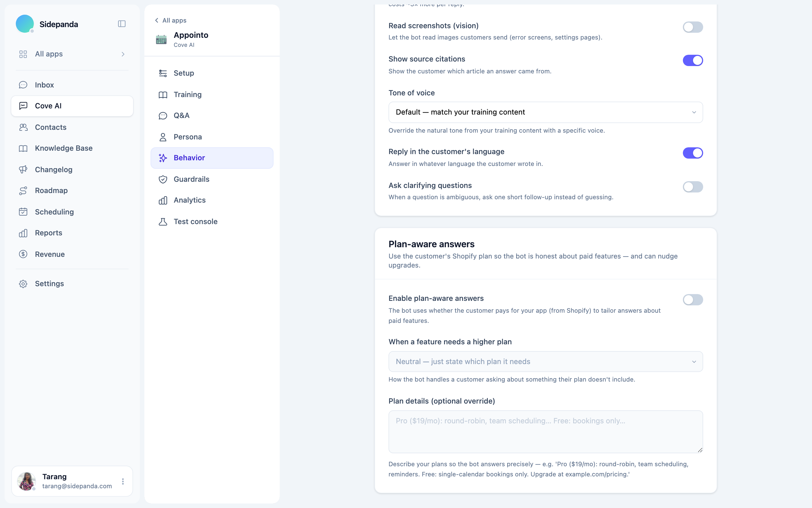Click the Reports bar chart icon

pos(23,233)
